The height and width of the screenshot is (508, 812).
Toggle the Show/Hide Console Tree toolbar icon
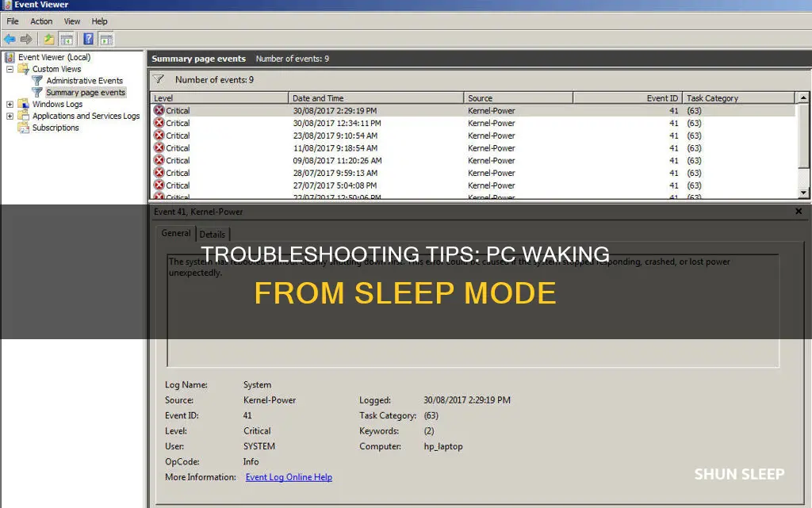[x=67, y=39]
